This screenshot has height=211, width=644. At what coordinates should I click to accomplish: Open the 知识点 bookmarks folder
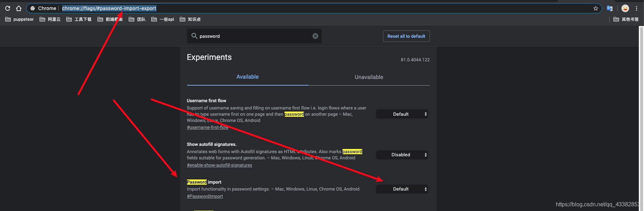(190, 19)
